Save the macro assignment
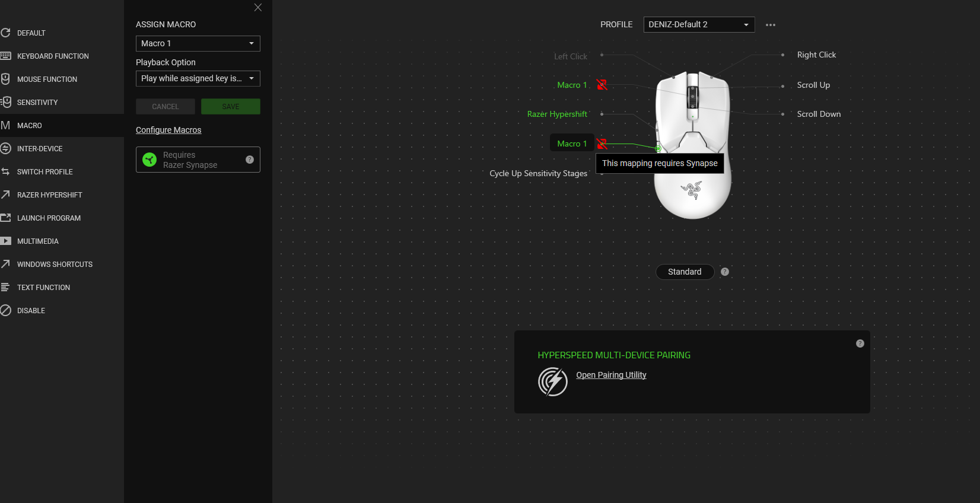Viewport: 980px width, 503px height. click(x=231, y=107)
